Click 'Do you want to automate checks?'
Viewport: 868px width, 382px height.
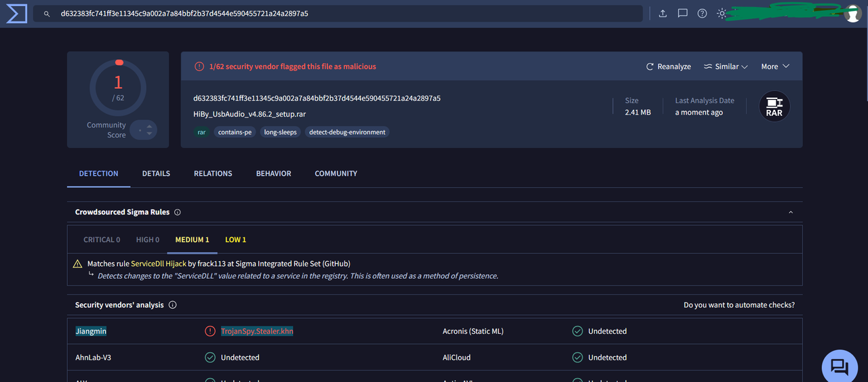tap(739, 305)
